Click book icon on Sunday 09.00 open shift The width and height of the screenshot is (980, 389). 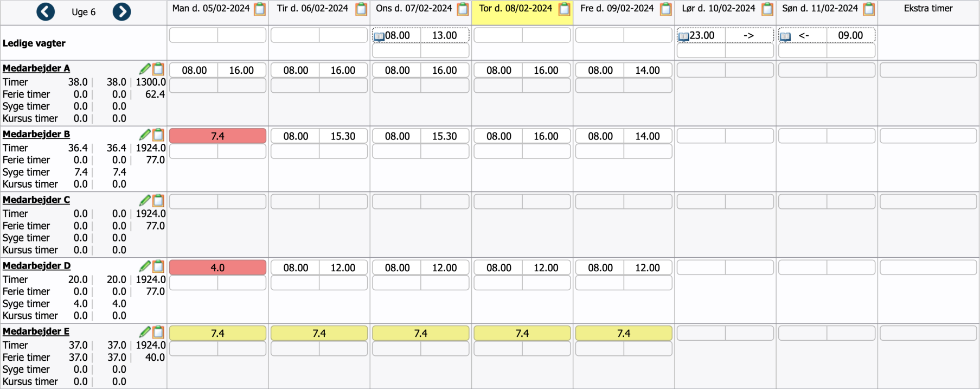tap(785, 36)
